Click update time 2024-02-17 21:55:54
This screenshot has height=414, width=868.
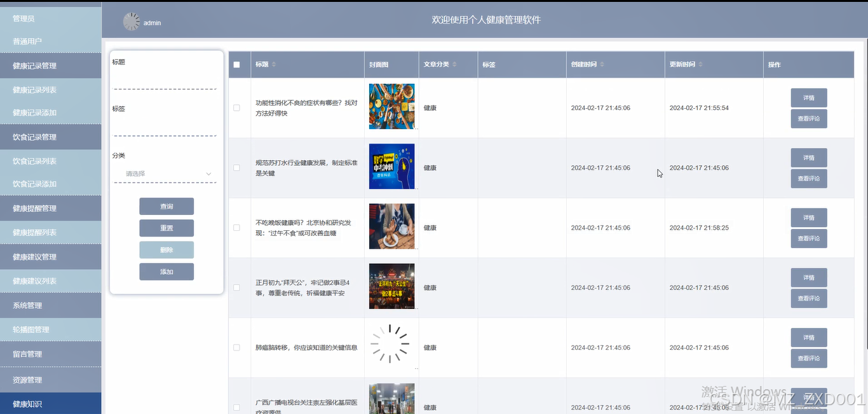click(699, 108)
